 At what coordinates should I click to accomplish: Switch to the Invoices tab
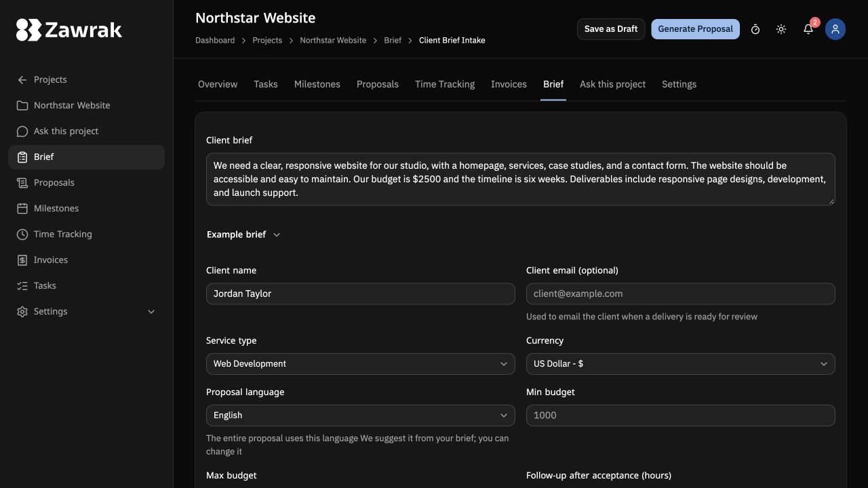[x=509, y=85]
